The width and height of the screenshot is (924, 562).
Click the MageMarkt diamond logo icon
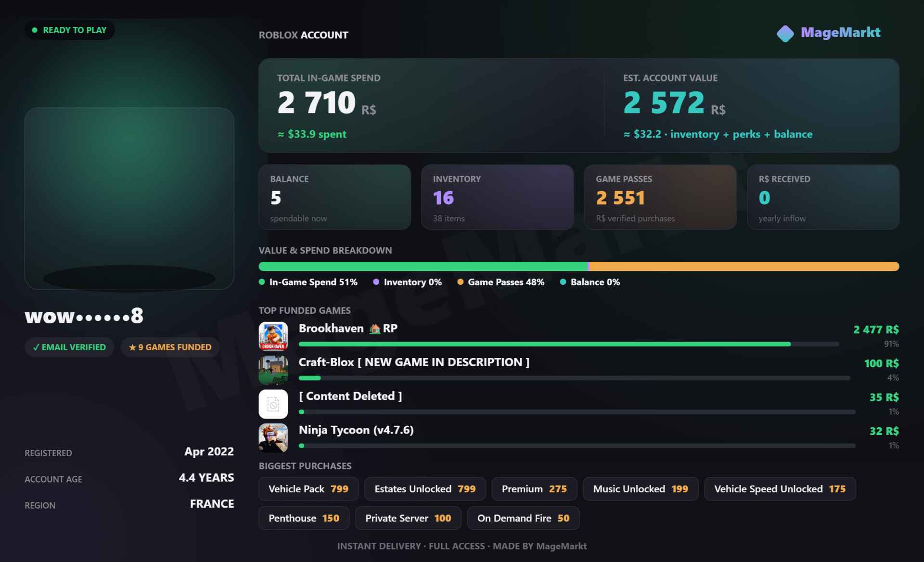(785, 33)
